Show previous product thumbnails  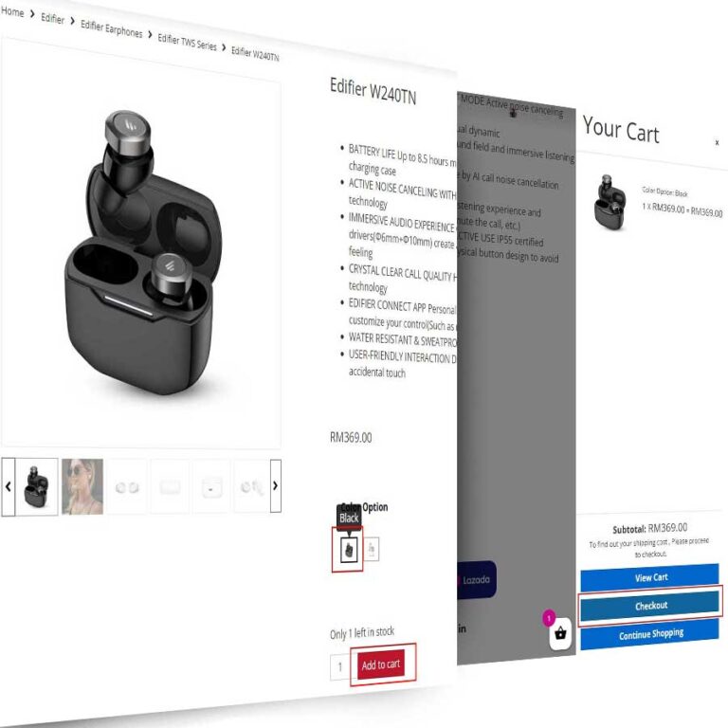coord(8,486)
